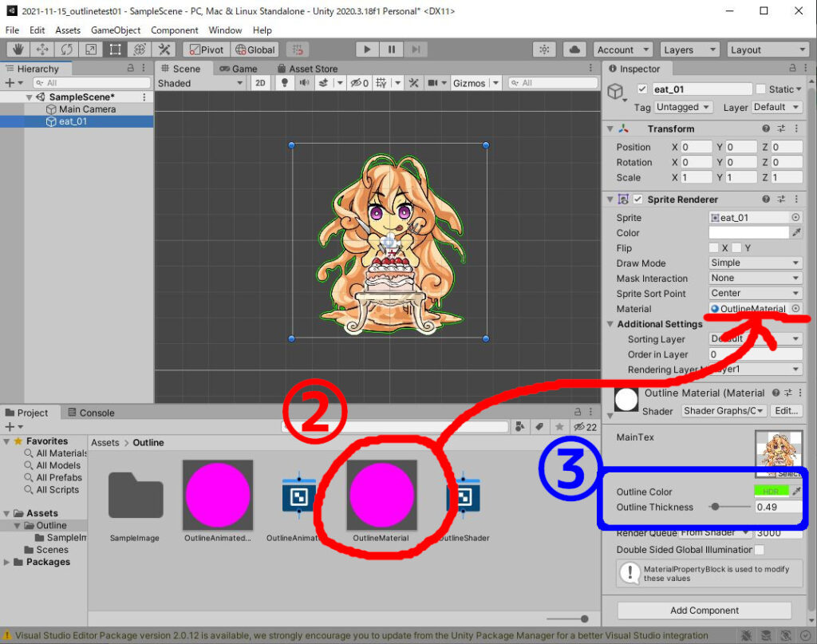Select the Transform tool
The height and width of the screenshot is (644, 817).
[x=140, y=49]
